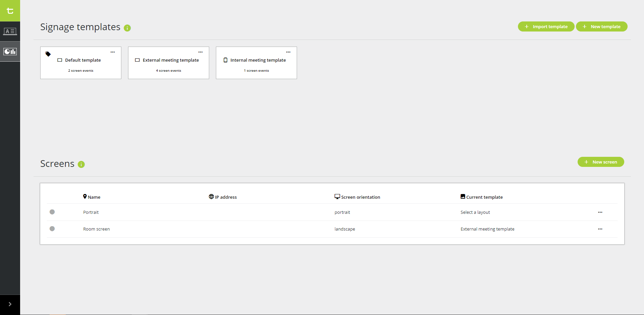This screenshot has width=644, height=315.
Task: Expand the sidebar with bottom chevron
Action: click(10, 304)
